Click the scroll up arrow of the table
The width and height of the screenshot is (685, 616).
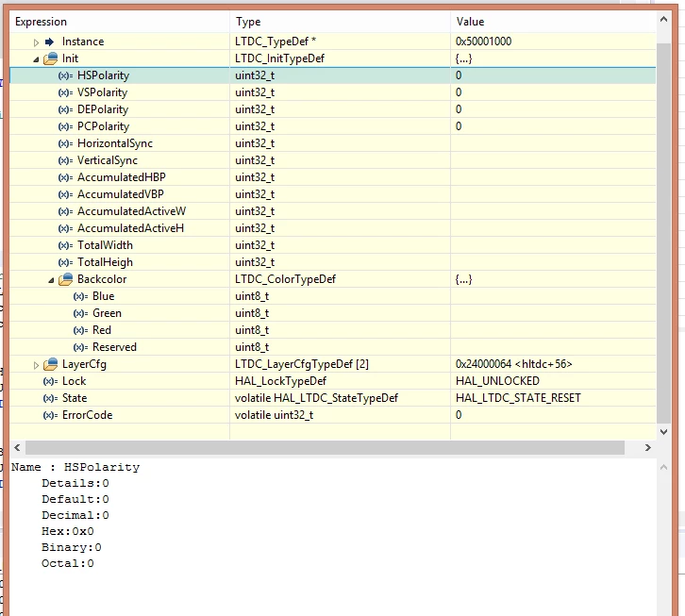click(663, 20)
